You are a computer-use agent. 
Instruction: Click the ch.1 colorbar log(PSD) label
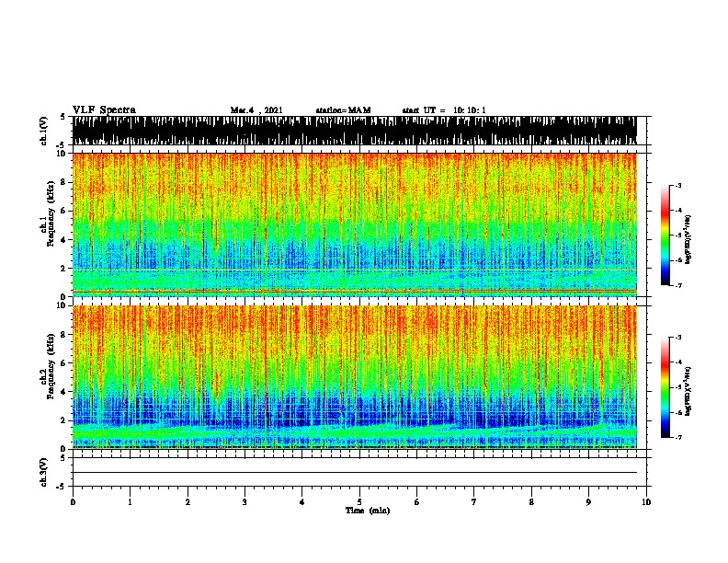click(x=688, y=239)
